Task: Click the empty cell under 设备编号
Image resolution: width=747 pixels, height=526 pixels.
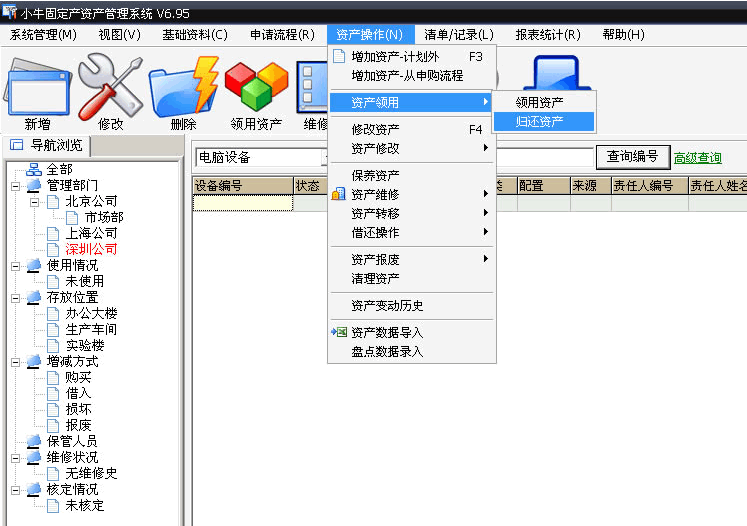Action: [243, 203]
